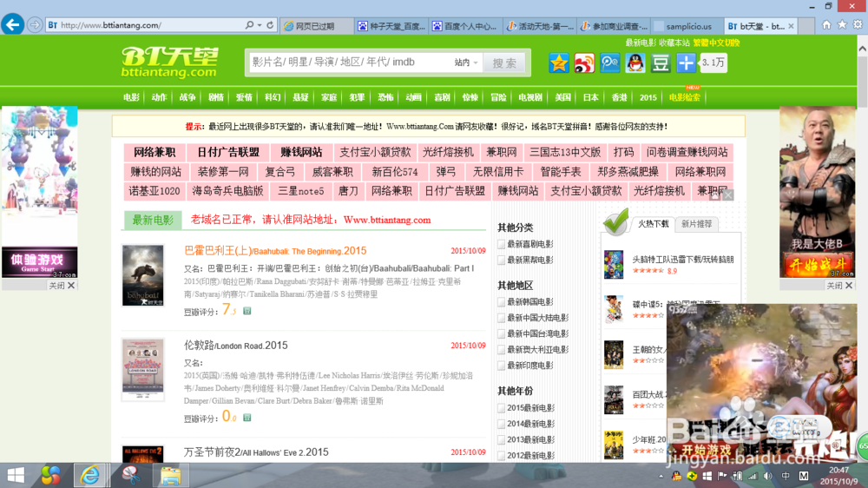Click the volume speaker tray icon

click(x=767, y=476)
